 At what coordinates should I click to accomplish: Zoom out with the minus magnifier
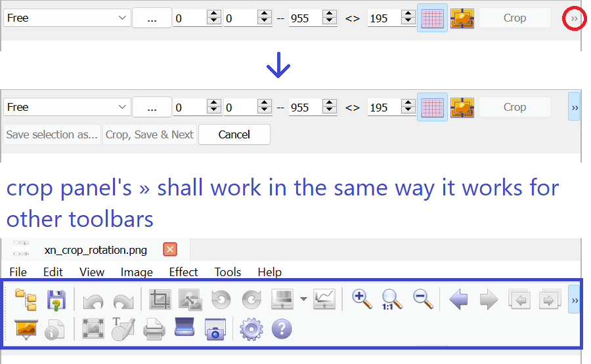[423, 300]
